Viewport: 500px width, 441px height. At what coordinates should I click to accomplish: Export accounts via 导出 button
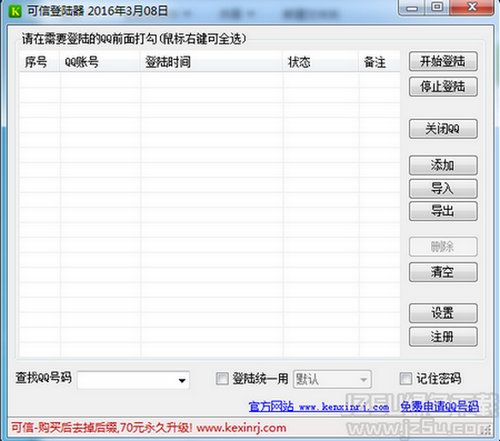click(x=443, y=211)
